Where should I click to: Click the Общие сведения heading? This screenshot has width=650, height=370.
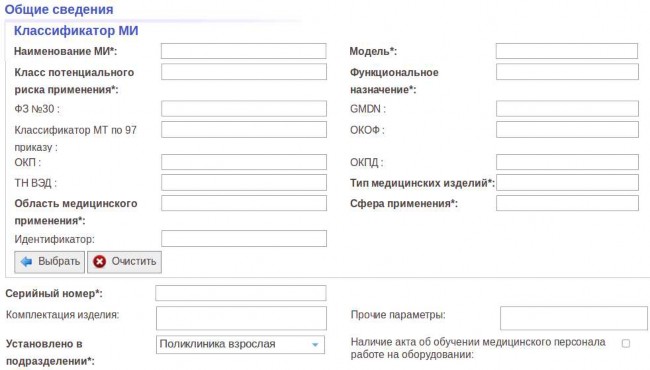59,9
